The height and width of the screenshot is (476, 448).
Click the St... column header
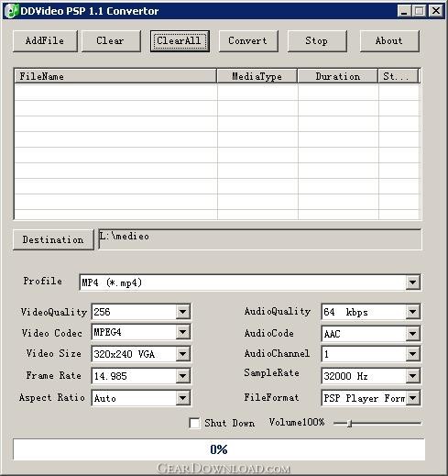pyautogui.click(x=399, y=76)
